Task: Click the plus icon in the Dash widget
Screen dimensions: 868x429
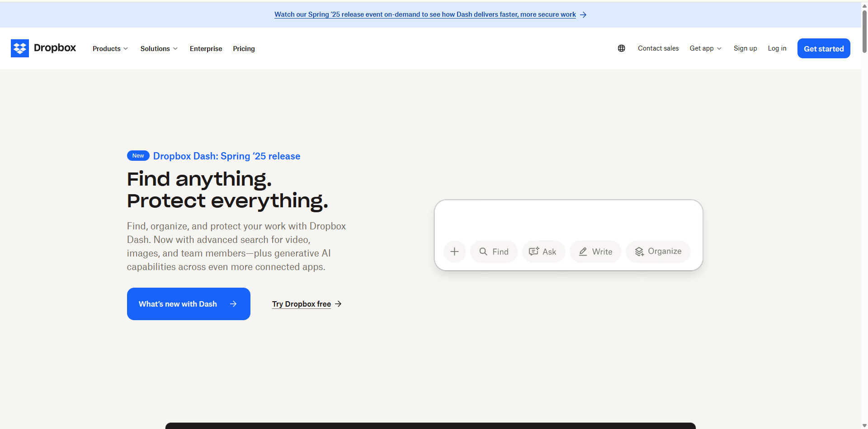Action: (x=454, y=252)
